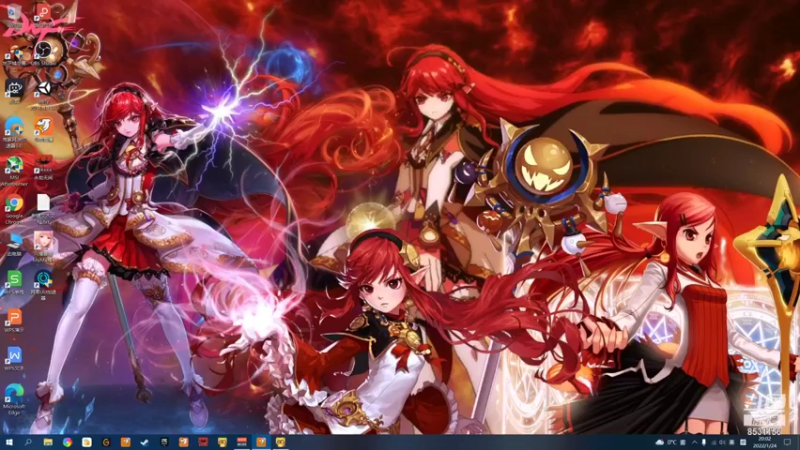
Task: Open the notification center button
Action: click(x=788, y=442)
